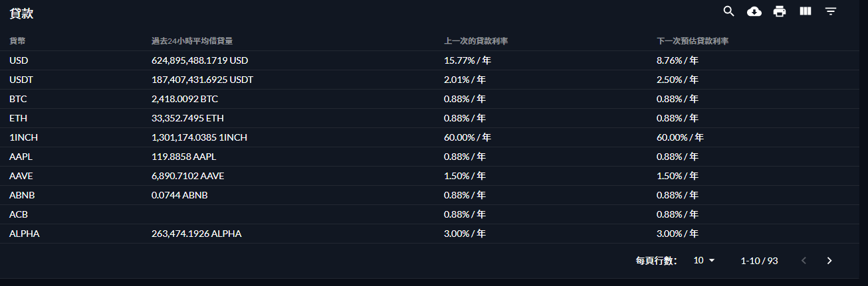This screenshot has width=868, height=286.
Task: Select the ALPHA currency row
Action: (429, 234)
